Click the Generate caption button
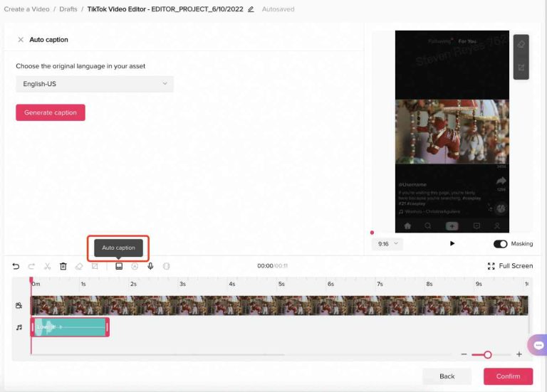 (x=51, y=112)
